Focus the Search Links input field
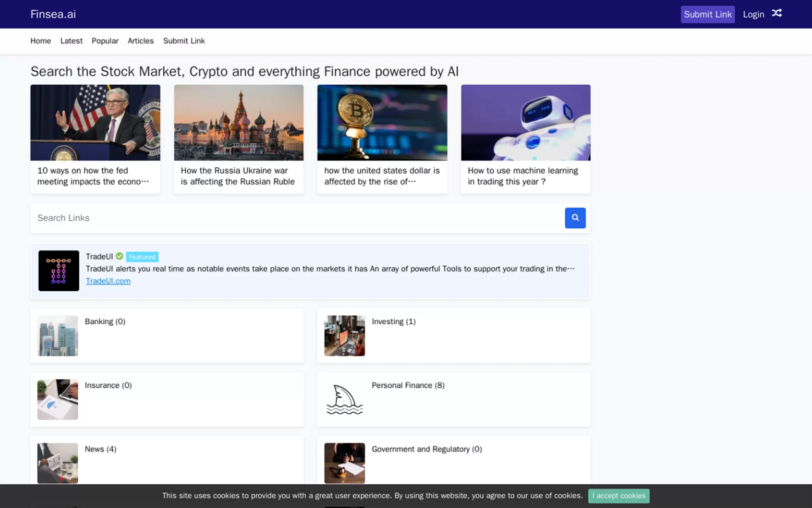This screenshot has width=812, height=508. 295,218
